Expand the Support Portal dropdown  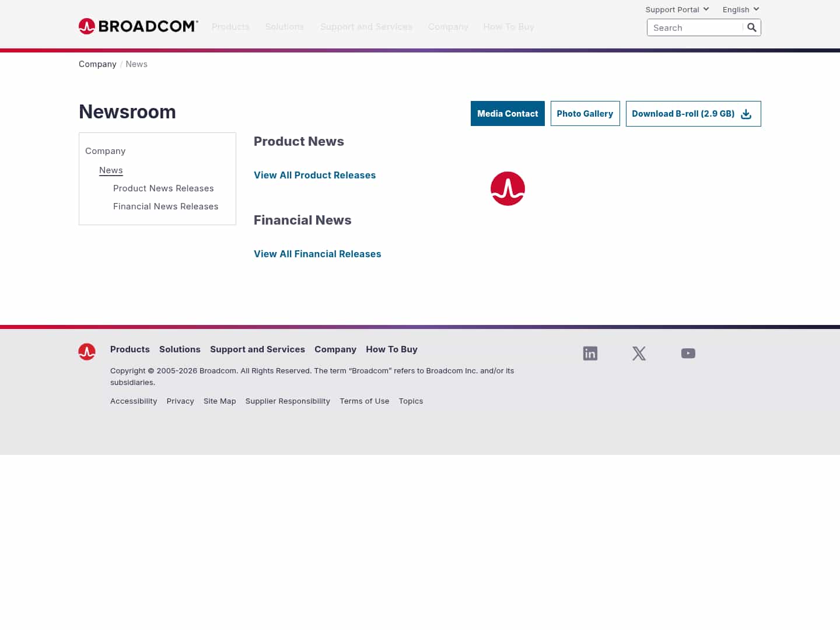pyautogui.click(x=677, y=9)
